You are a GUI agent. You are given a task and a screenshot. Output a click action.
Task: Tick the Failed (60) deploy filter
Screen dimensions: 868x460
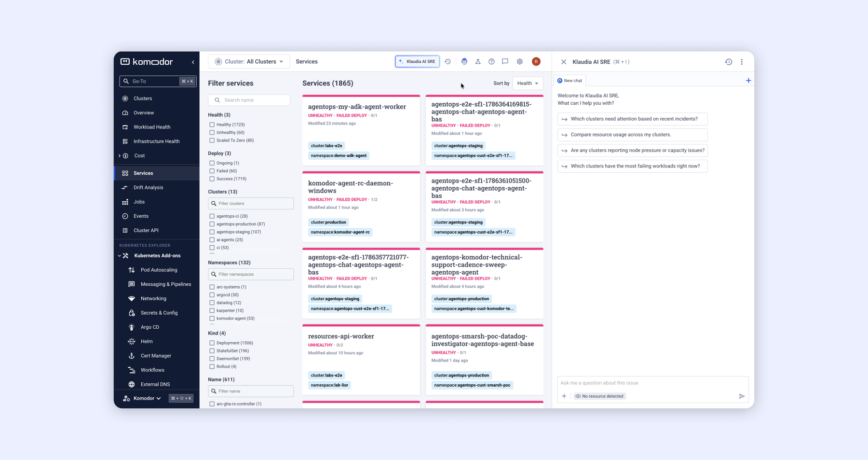tap(212, 171)
